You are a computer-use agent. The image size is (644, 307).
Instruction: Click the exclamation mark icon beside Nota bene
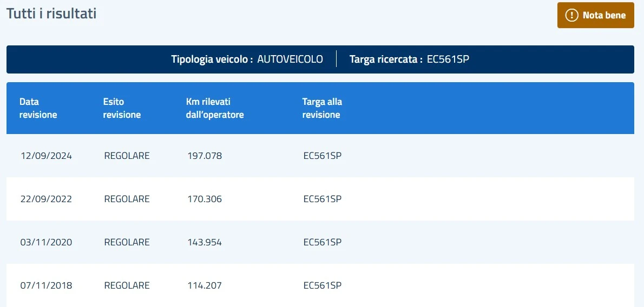tap(571, 15)
